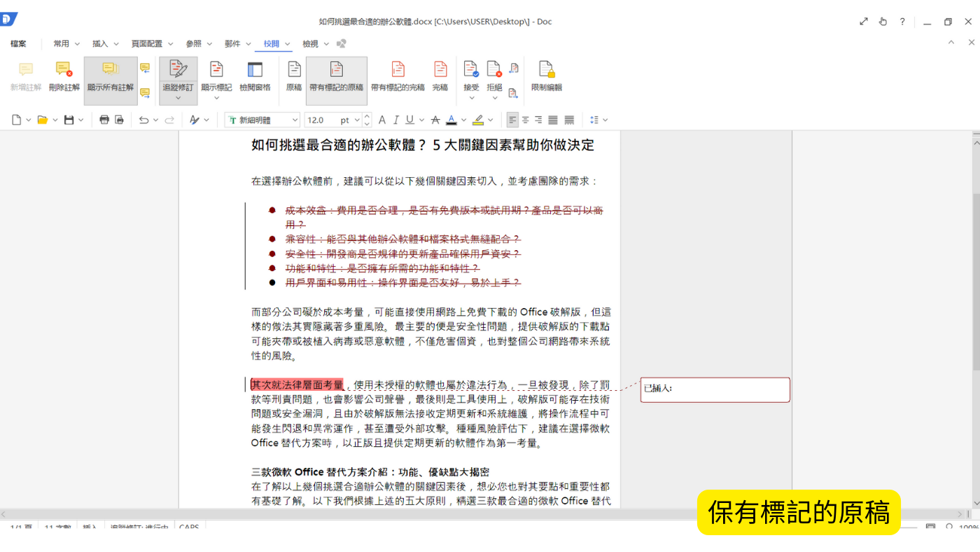Click the 接受 accept change icon
The image size is (980, 552).
coord(471,69)
